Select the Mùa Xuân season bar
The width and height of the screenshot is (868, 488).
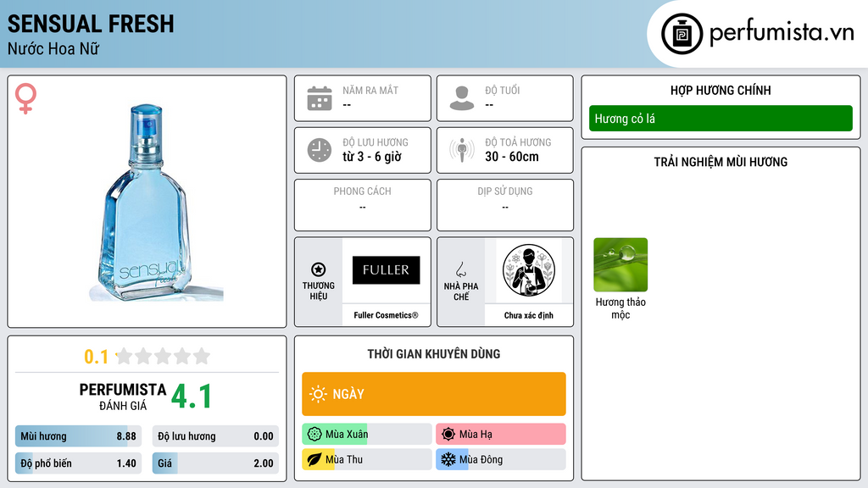coord(366,434)
